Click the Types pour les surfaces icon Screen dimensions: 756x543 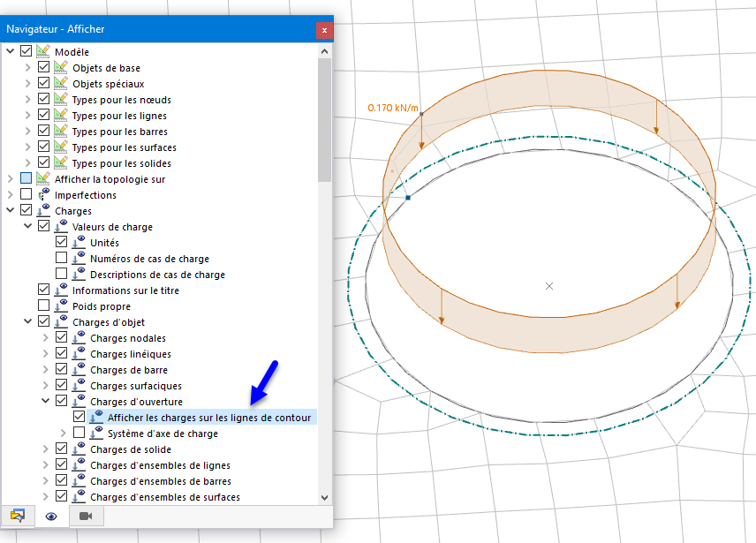coord(61,147)
